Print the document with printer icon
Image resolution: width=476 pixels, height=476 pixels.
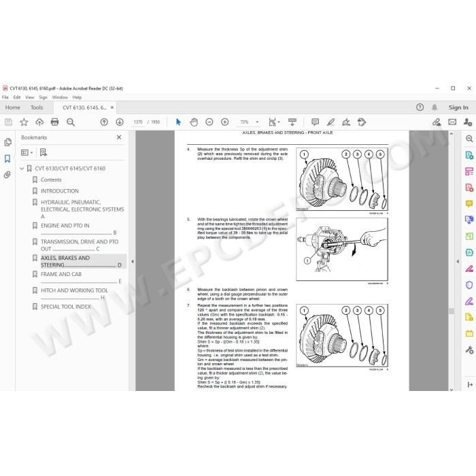54,122
